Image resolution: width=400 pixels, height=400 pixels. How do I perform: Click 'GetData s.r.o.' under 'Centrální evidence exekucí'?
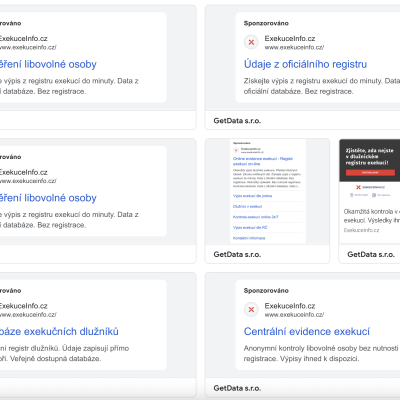click(237, 388)
